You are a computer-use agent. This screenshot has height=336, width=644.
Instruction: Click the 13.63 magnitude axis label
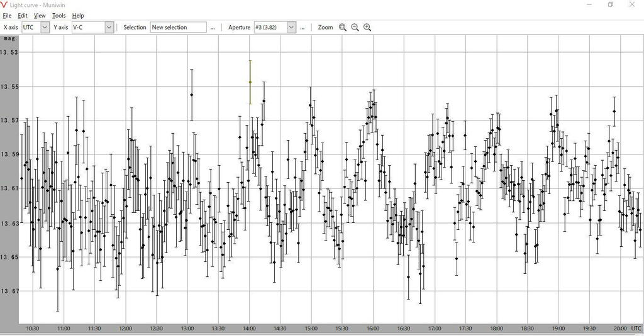click(x=9, y=223)
